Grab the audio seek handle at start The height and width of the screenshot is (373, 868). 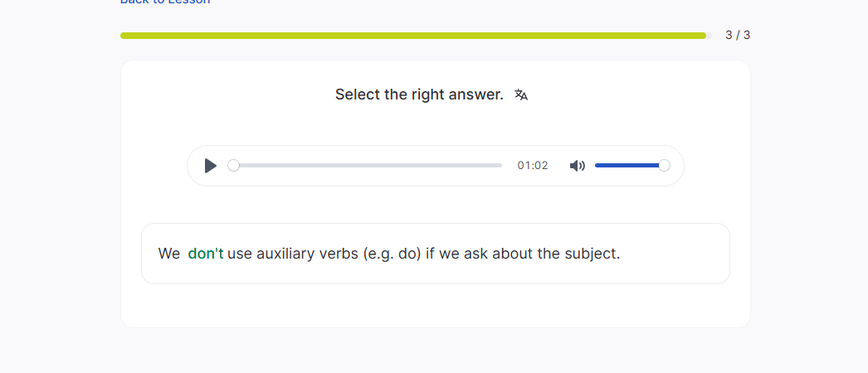(233, 166)
